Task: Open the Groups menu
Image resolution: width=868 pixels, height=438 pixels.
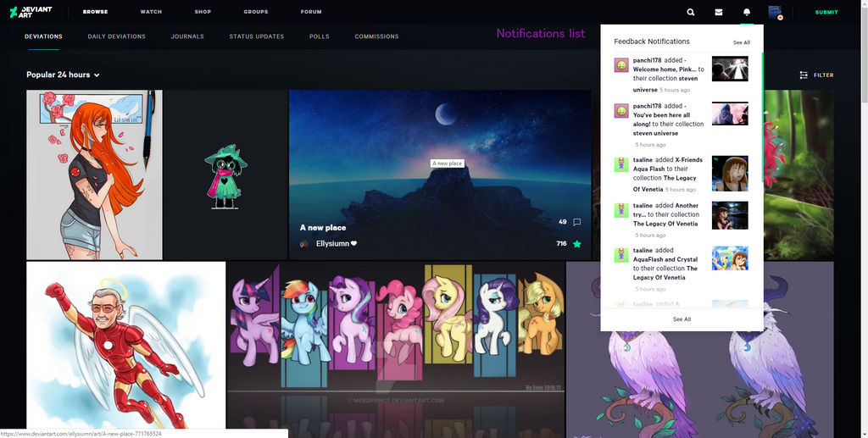Action: tap(256, 12)
